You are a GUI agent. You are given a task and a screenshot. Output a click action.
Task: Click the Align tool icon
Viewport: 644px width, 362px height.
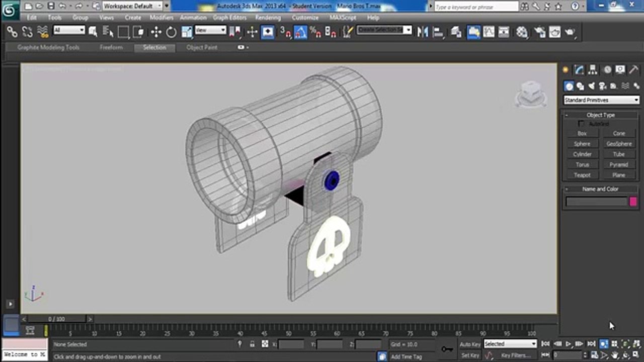(438, 32)
